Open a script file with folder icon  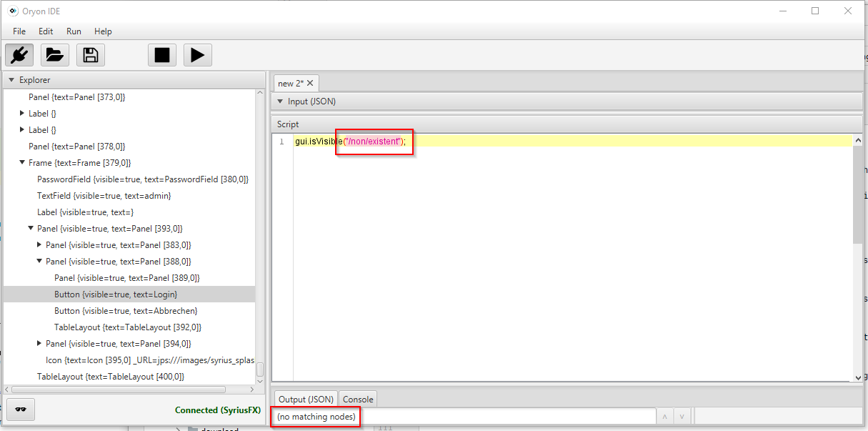point(55,55)
